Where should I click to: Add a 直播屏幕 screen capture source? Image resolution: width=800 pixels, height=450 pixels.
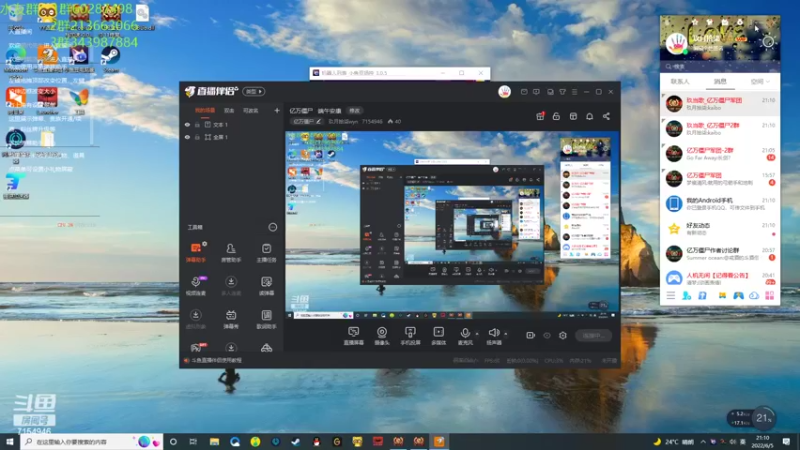[x=354, y=336]
